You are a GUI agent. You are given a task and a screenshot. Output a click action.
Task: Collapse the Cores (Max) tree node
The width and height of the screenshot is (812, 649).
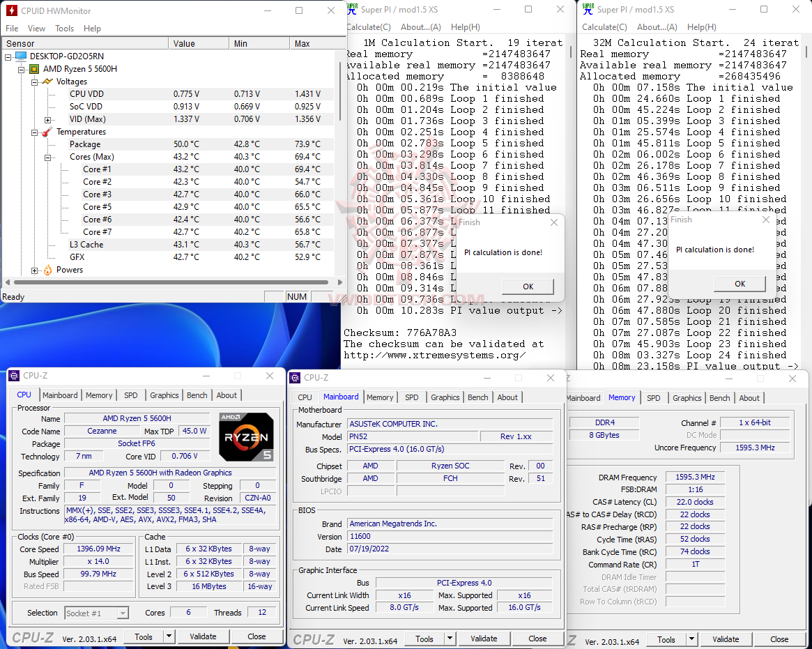[x=47, y=157]
